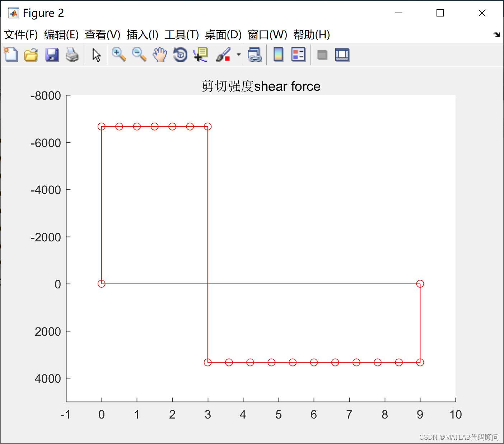
Task: Enable the Rotate 3D tool
Action: coord(180,55)
